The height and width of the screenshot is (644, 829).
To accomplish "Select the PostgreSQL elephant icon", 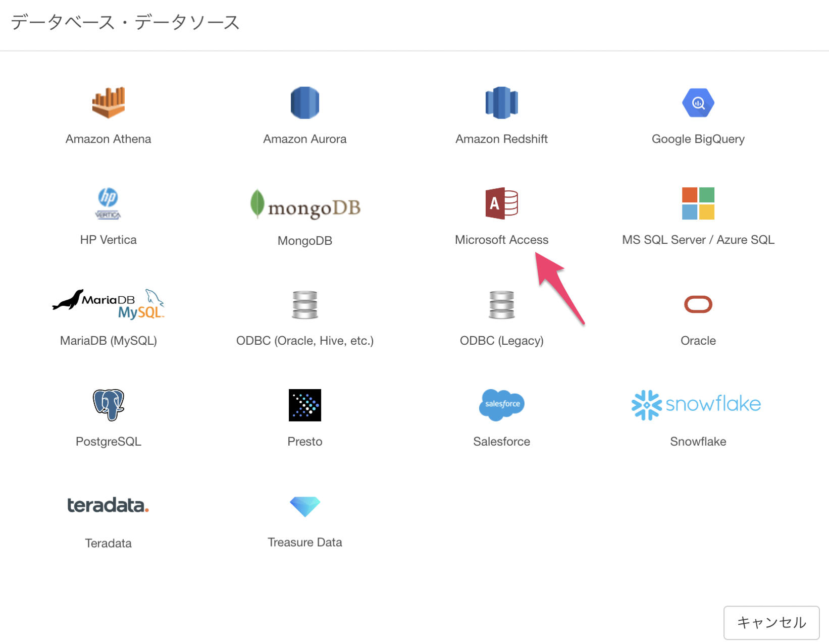I will [108, 405].
